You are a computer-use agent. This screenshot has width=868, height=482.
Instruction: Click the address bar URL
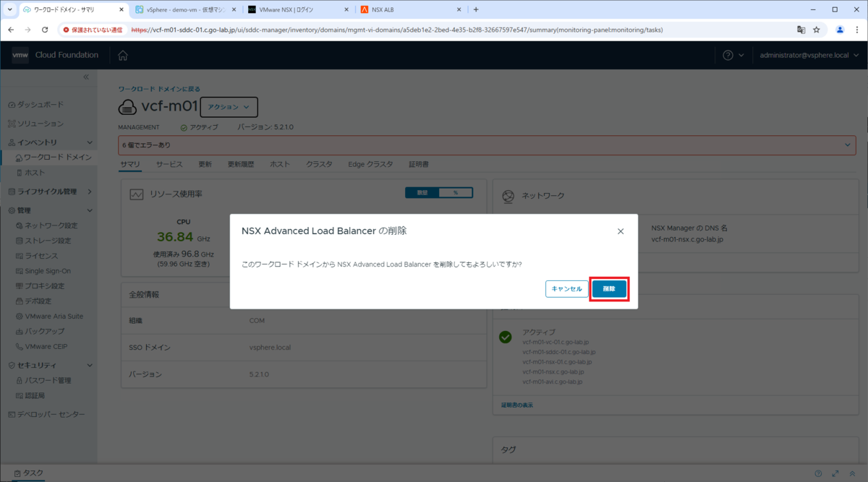coord(396,30)
